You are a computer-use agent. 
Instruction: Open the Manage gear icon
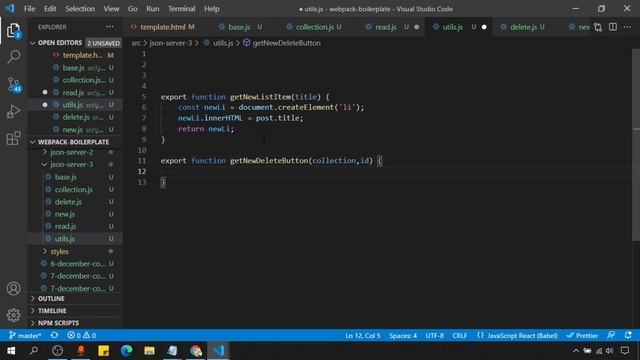point(13,315)
